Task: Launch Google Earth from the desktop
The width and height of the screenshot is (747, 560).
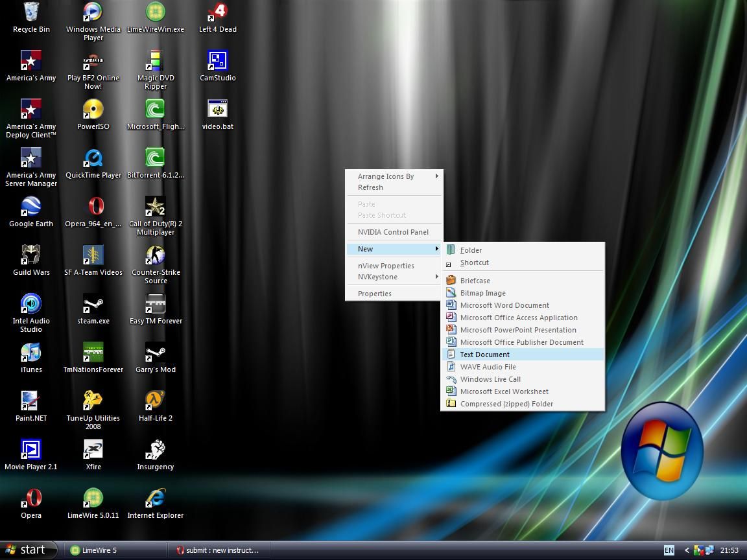Action: click(31, 207)
